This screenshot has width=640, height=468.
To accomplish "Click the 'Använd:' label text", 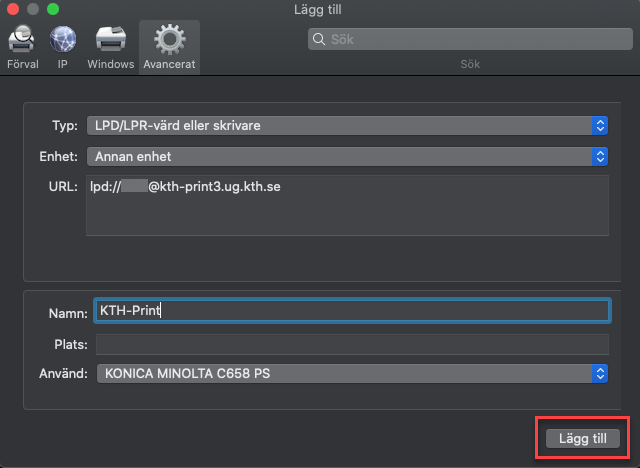I will (x=63, y=373).
